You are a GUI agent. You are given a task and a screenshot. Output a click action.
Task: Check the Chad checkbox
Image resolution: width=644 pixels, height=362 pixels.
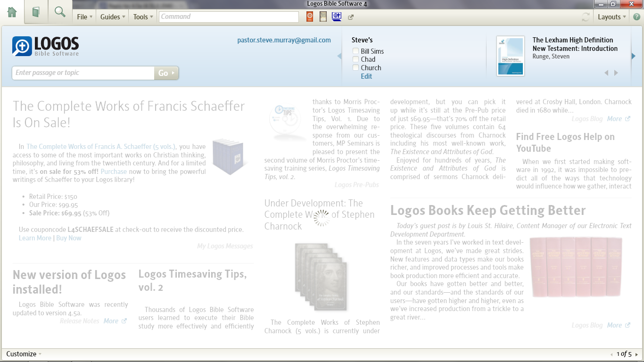[x=355, y=59]
